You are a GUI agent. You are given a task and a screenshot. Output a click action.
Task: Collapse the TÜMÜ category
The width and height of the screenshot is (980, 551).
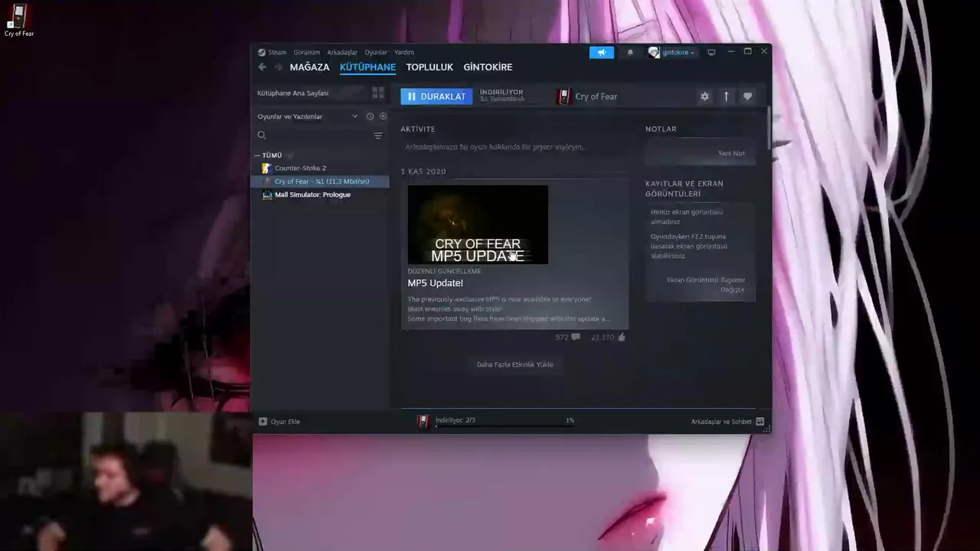tap(269, 155)
